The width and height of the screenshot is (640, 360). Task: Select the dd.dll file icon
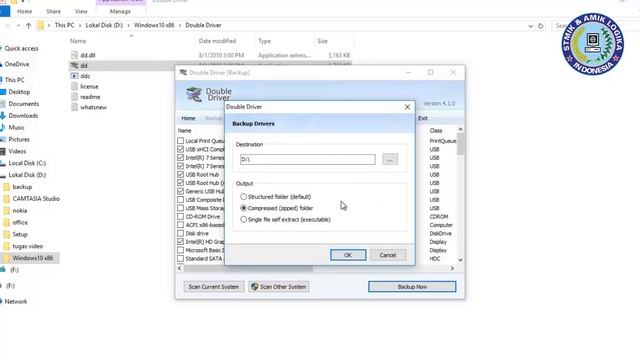click(74, 55)
